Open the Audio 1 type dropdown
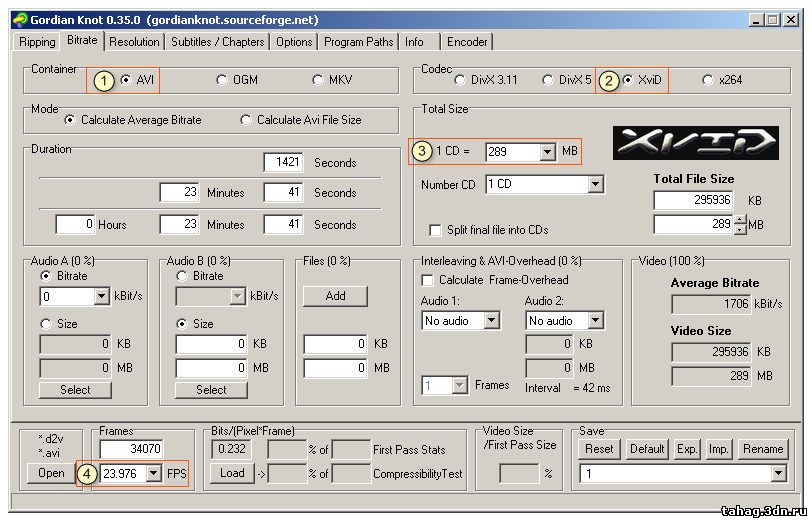Viewport: 812px width, 521px height. click(491, 321)
